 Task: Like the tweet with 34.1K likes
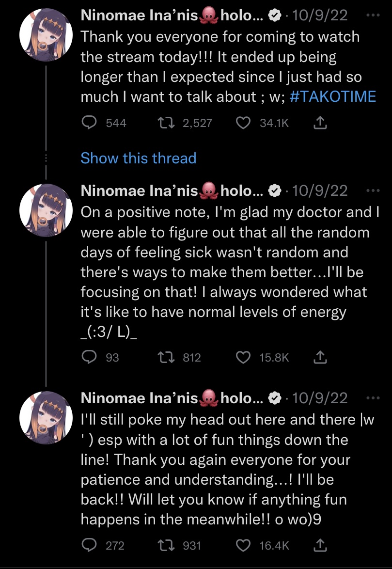[242, 123]
